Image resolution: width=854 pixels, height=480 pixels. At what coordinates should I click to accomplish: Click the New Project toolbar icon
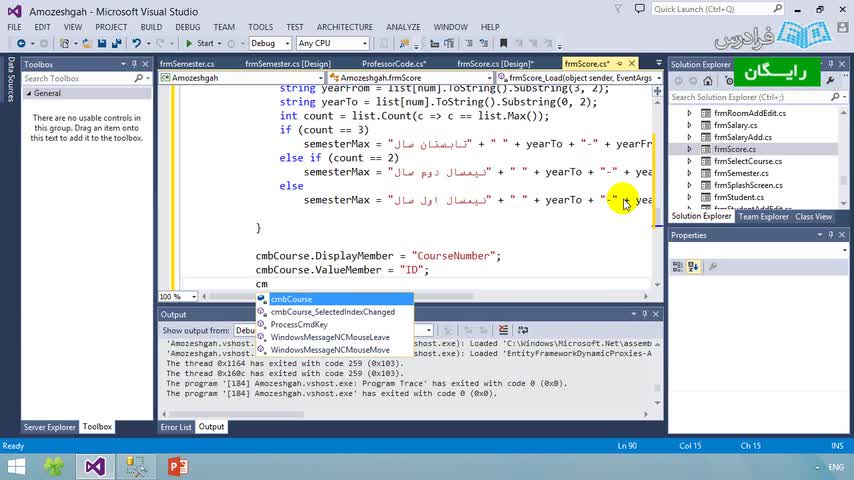[x=64, y=43]
